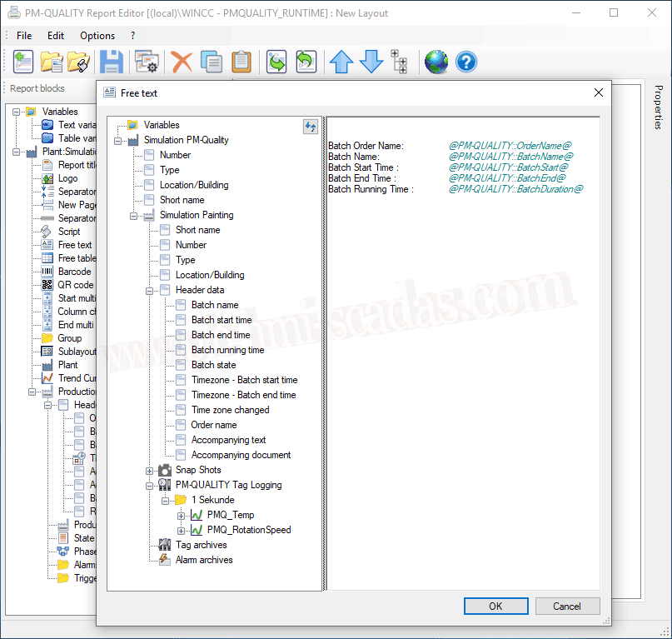Click the blue move up arrow icon

pyautogui.click(x=341, y=62)
